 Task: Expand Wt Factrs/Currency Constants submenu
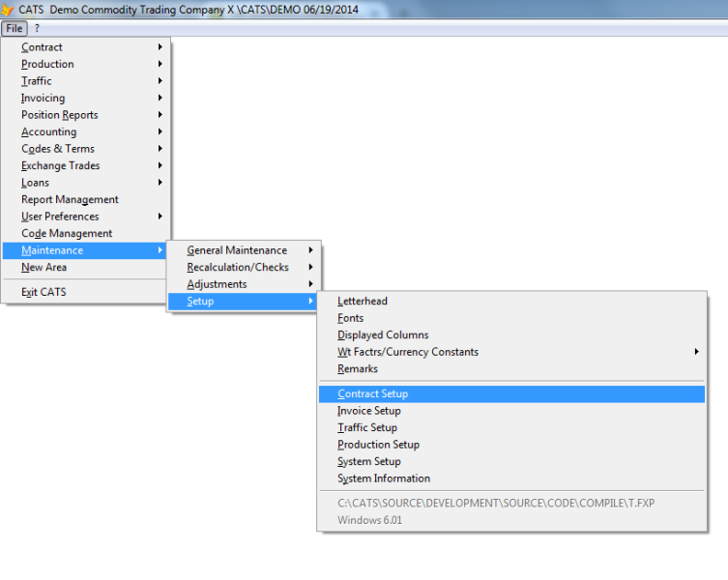(511, 352)
